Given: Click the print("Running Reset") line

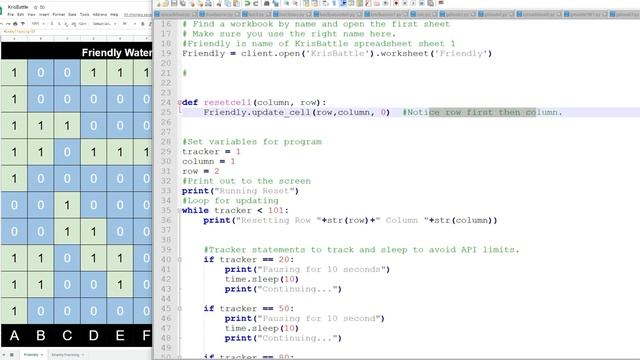Looking at the screenshot, I should 240,191.
